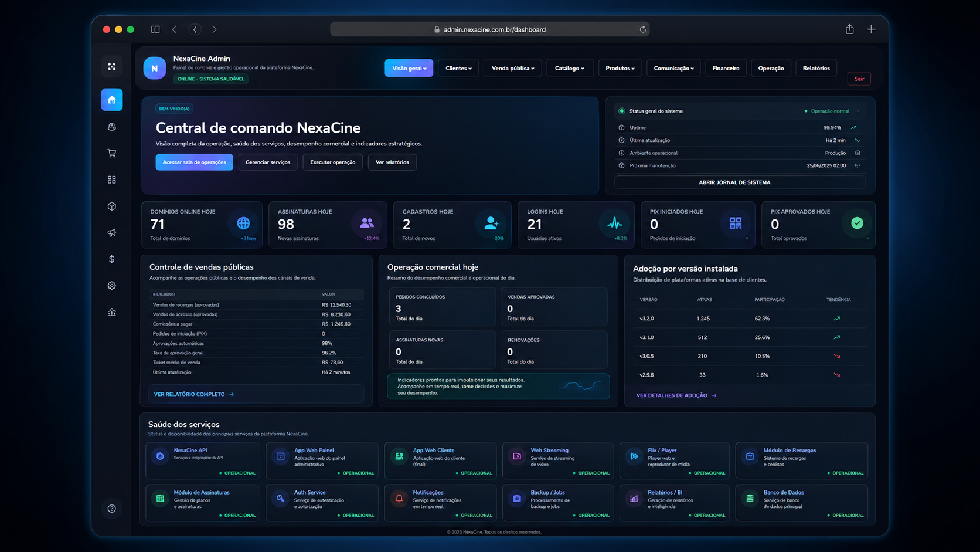The height and width of the screenshot is (552, 980).
Task: Open the Ver detalhes de adoção link
Action: 676,395
